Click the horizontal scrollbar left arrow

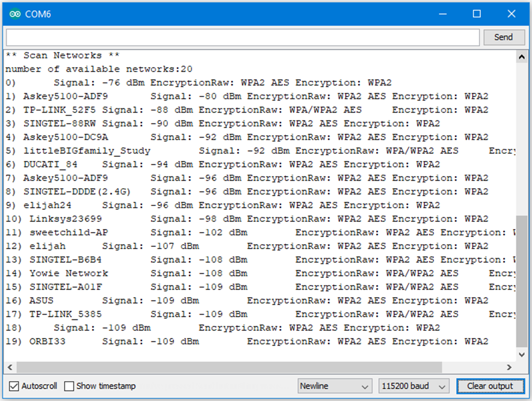pos(10,367)
